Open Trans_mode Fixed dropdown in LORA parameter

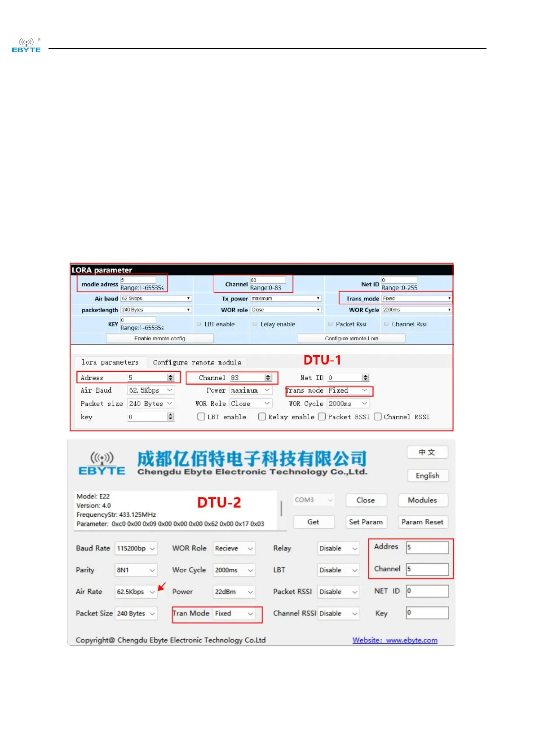pos(416,299)
